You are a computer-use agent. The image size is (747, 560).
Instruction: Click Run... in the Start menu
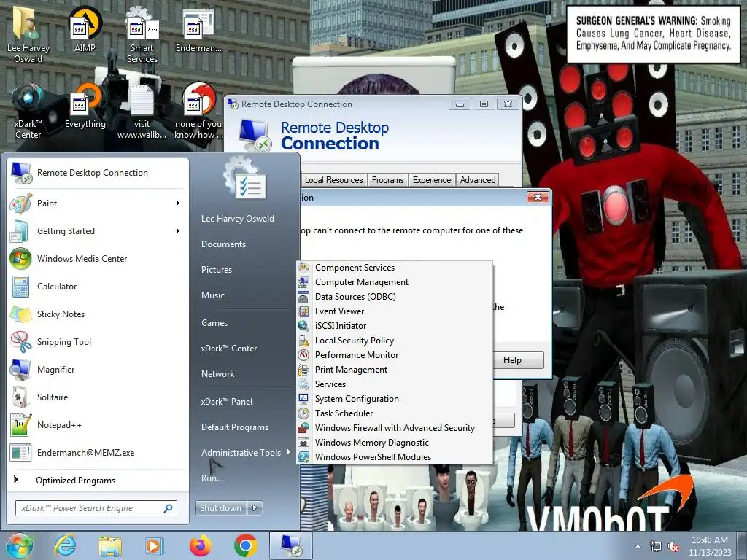tap(212, 478)
